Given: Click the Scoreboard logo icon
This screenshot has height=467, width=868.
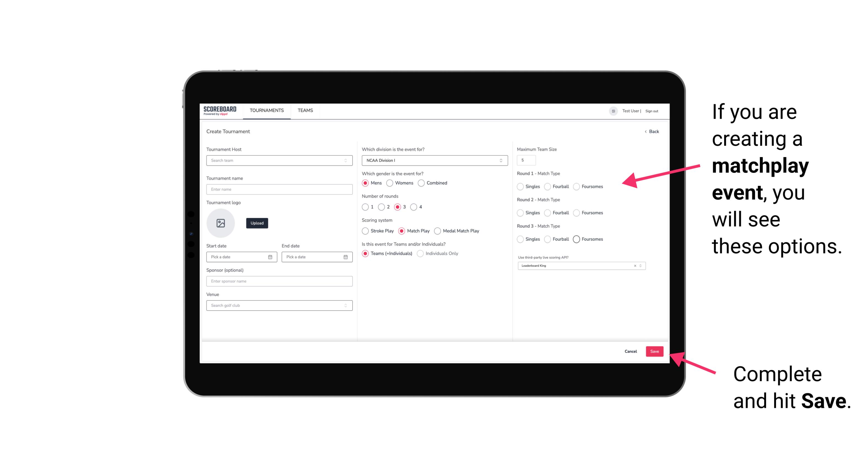Looking at the screenshot, I should point(220,110).
